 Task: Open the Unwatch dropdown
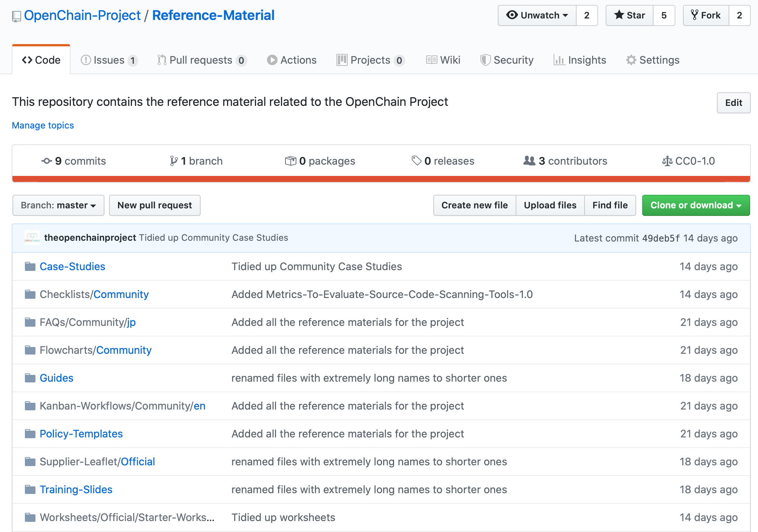point(537,15)
